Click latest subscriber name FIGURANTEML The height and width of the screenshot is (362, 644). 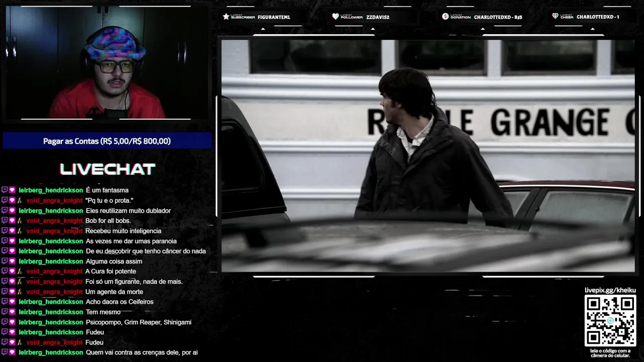(274, 17)
